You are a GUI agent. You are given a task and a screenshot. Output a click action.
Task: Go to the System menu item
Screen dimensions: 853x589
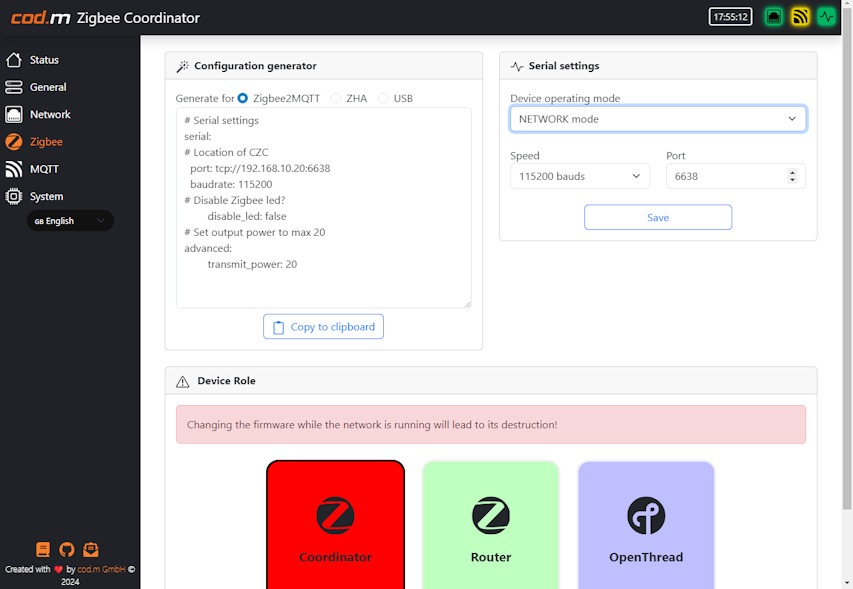click(x=46, y=196)
